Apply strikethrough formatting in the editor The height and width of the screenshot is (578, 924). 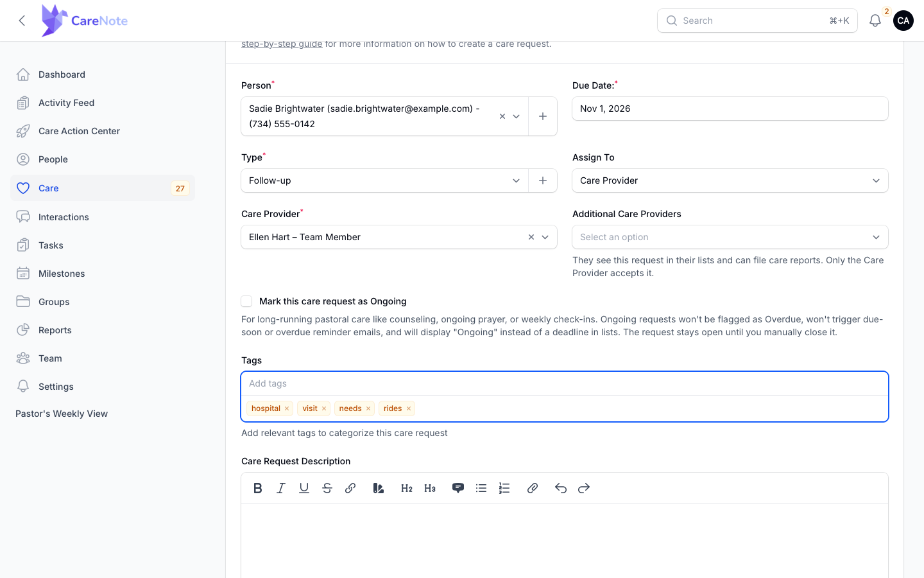(x=327, y=488)
